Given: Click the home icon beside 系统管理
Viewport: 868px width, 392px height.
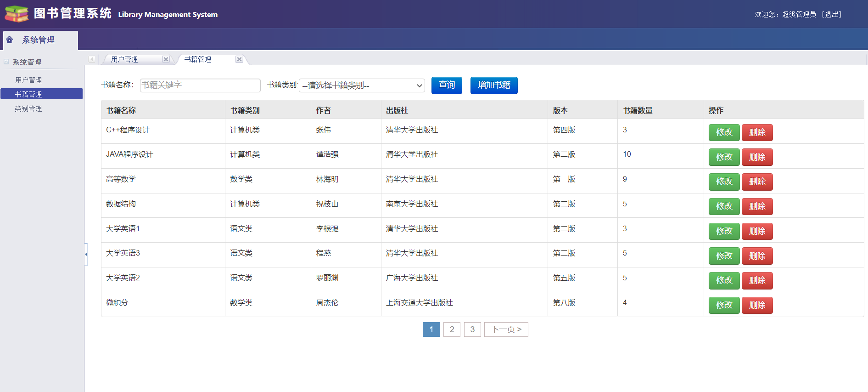Looking at the screenshot, I should click(10, 40).
